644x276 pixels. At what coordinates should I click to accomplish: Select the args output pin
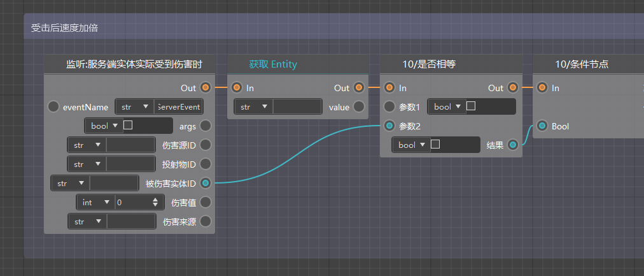[x=206, y=126]
